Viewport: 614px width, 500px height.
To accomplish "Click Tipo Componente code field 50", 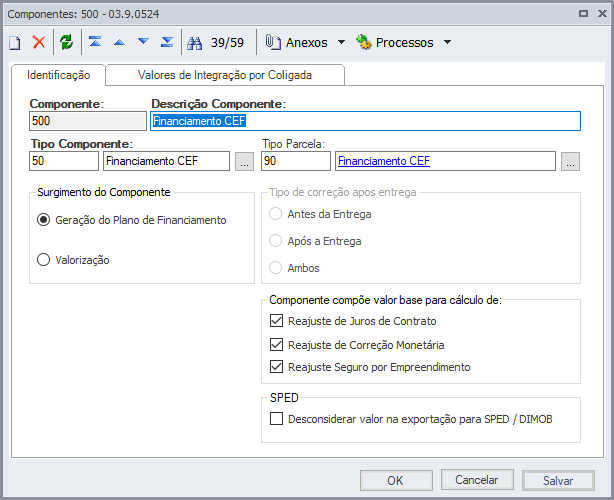I will point(64,161).
